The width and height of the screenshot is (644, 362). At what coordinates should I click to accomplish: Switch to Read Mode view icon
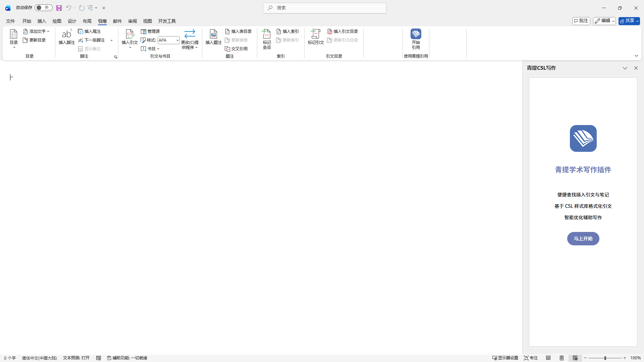548,358
